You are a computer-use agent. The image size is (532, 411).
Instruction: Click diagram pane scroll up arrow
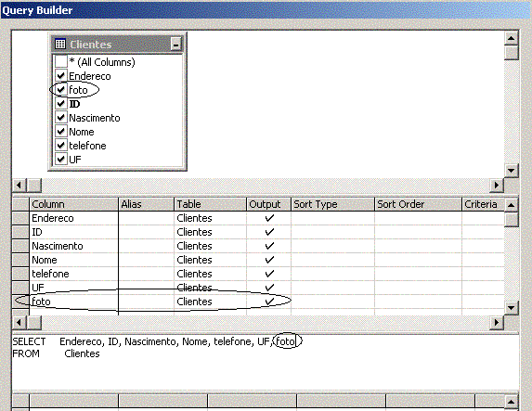coord(511,38)
